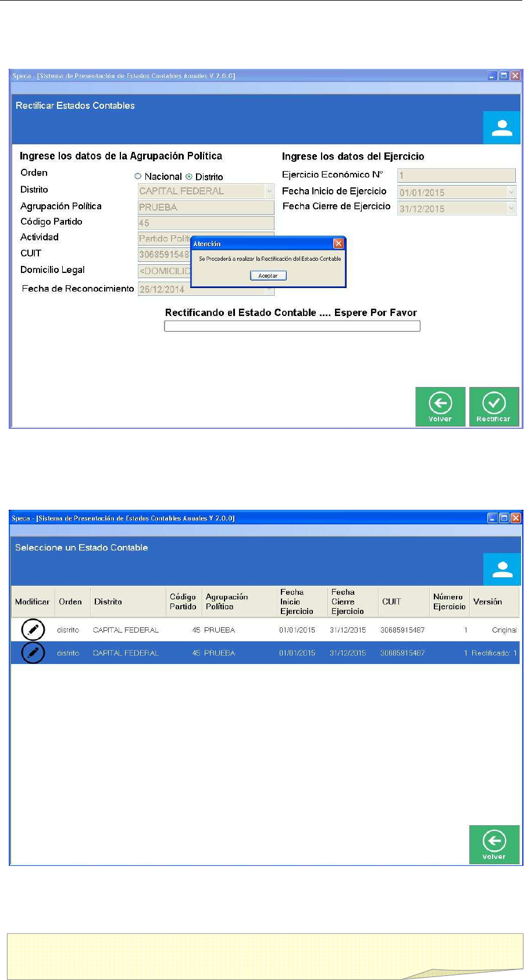
Task: Click Aceptar in the Atención dialog
Action: click(x=268, y=276)
